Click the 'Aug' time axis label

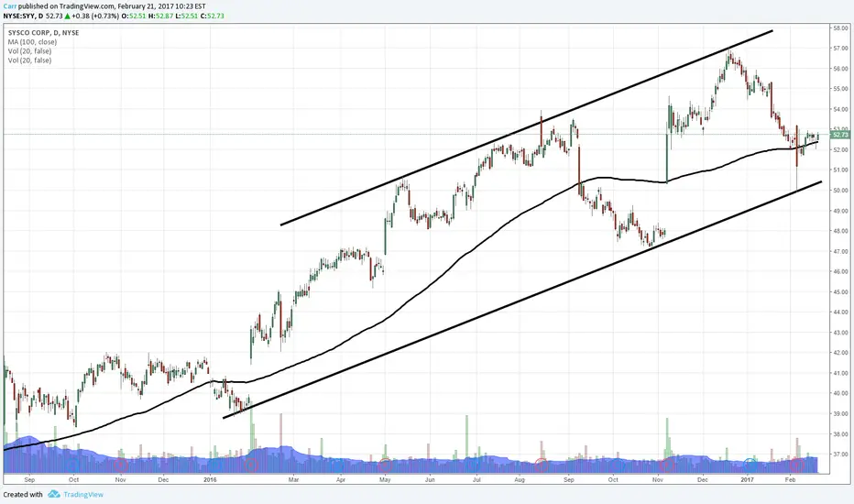pos(520,480)
